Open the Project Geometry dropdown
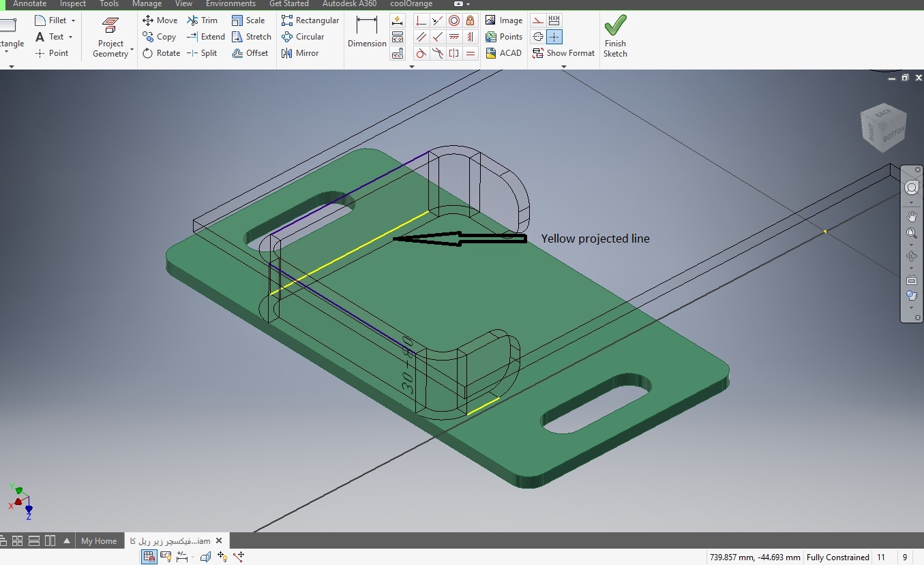 [132, 50]
